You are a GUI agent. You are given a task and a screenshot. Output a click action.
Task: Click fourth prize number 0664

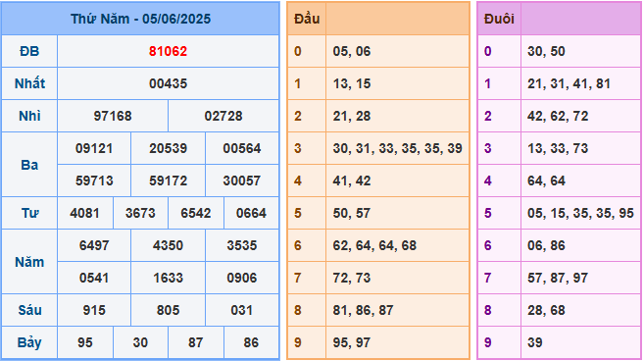251,213
